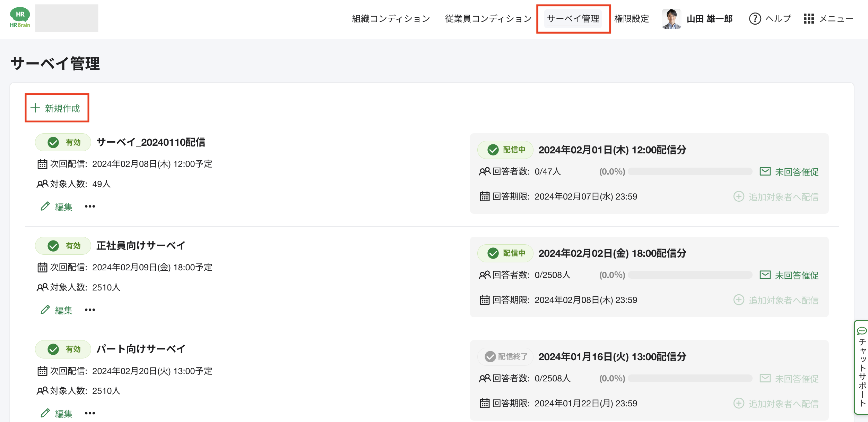Open チャットサポート side tab
This screenshot has height=422, width=868.
click(x=862, y=367)
